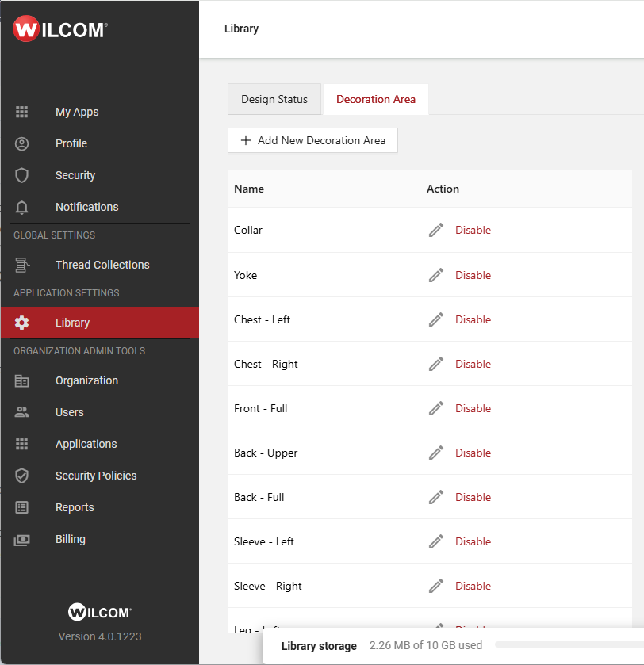Click the Billing money icon
The width and height of the screenshot is (644, 665).
[22, 539]
